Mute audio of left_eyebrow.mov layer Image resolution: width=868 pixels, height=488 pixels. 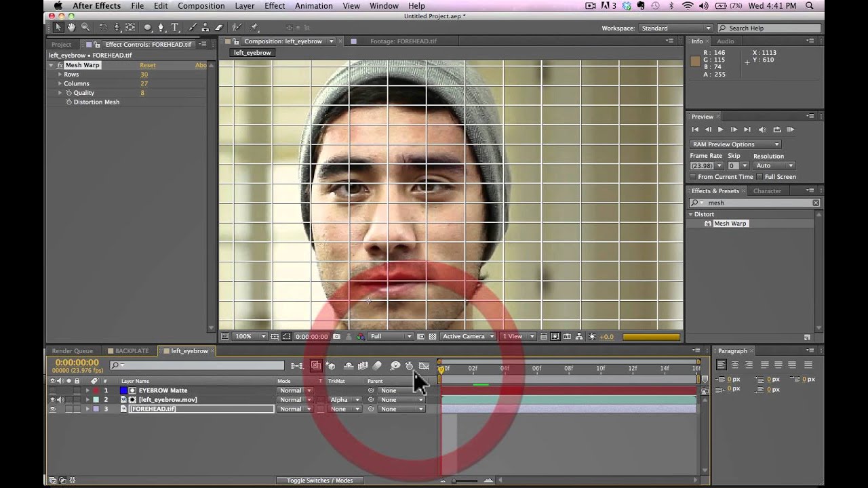(x=60, y=400)
